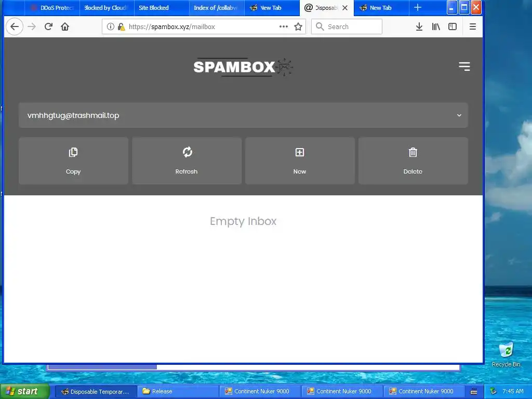
Task: Maximize the Firefox window
Action: pyautogui.click(x=464, y=7)
